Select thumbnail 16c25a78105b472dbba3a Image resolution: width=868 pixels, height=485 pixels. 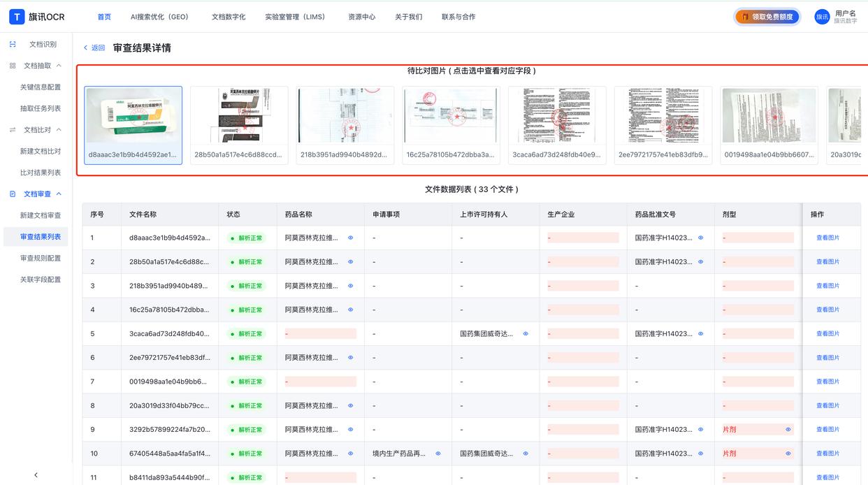tap(451, 126)
